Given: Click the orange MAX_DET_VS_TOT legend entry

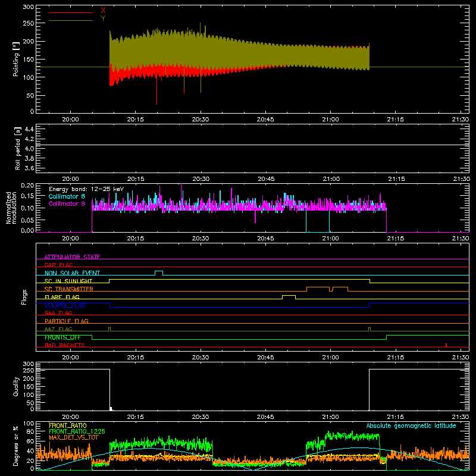Looking at the screenshot, I should point(74,437).
